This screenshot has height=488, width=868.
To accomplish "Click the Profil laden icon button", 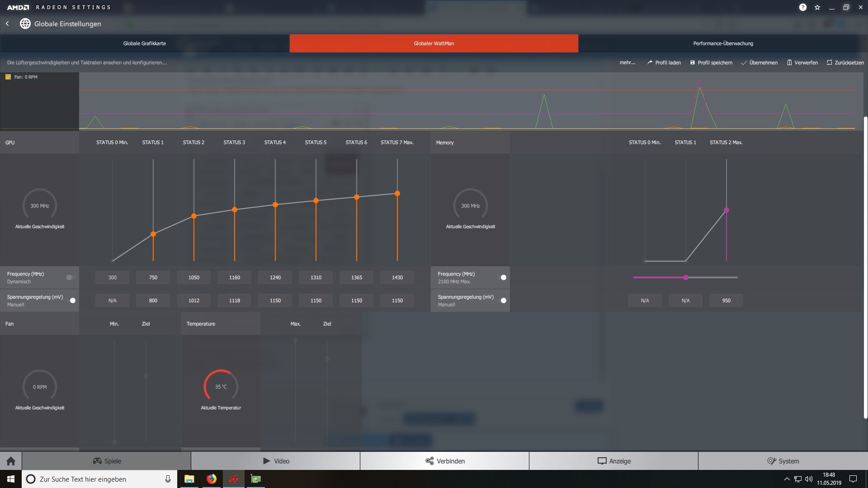I will (x=650, y=62).
